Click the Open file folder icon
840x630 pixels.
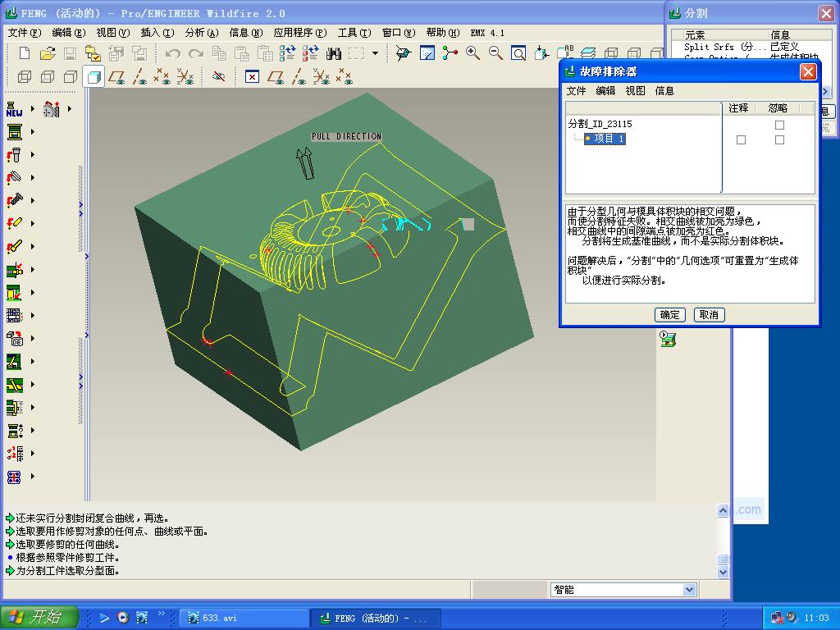48,53
